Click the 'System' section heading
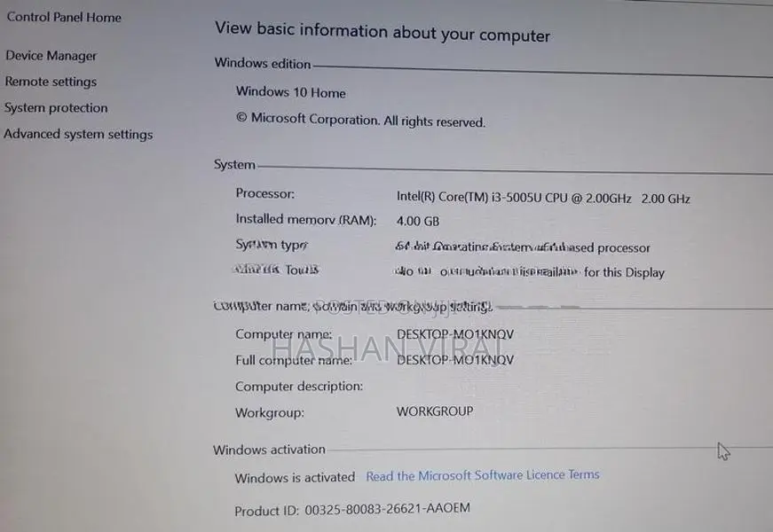 coord(234,165)
